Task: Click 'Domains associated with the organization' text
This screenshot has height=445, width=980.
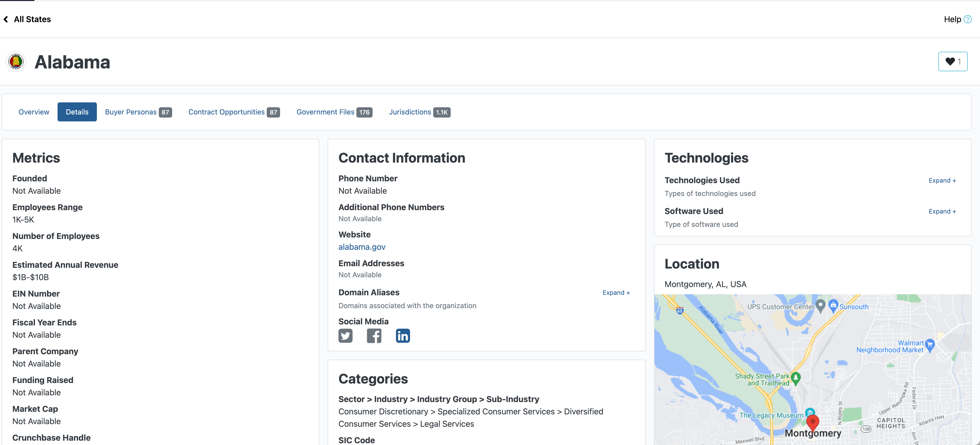Action: [x=407, y=306]
